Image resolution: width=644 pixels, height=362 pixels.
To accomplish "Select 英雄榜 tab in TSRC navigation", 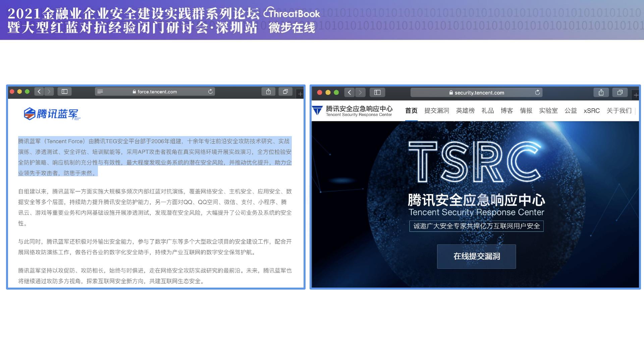I will click(x=465, y=111).
